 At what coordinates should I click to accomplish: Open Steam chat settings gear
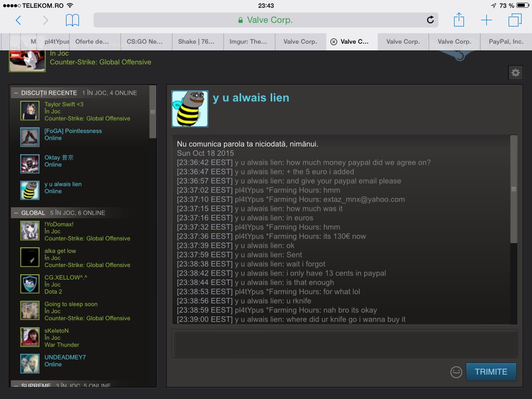point(515,73)
